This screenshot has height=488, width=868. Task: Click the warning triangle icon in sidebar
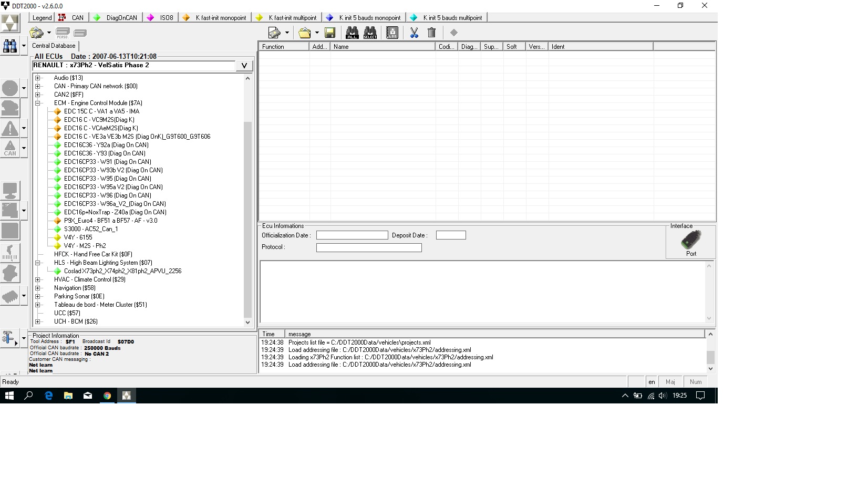10,128
